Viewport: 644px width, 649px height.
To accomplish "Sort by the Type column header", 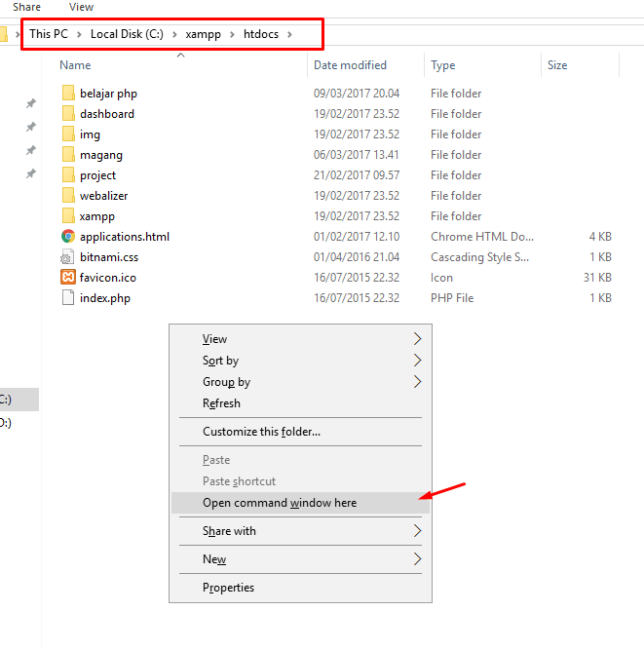I will point(443,65).
